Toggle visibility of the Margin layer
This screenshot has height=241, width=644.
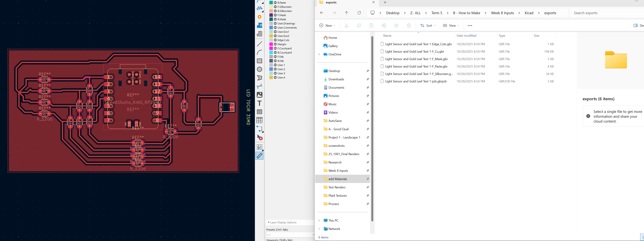275,44
